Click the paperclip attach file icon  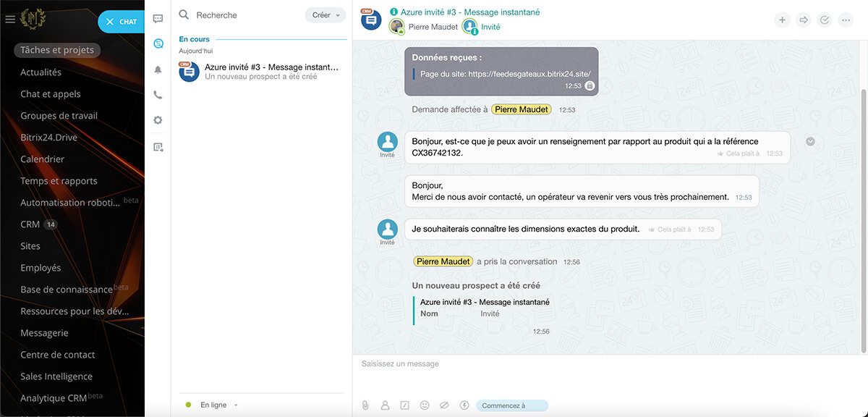[365, 405]
